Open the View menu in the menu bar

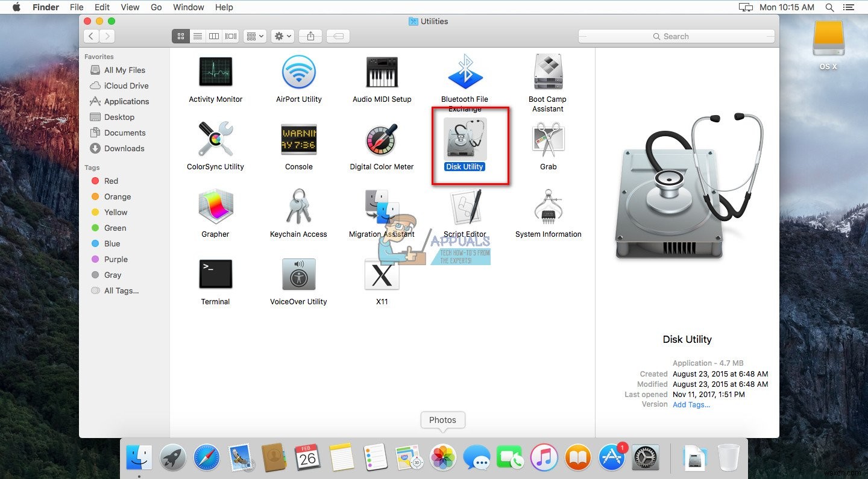[130, 7]
